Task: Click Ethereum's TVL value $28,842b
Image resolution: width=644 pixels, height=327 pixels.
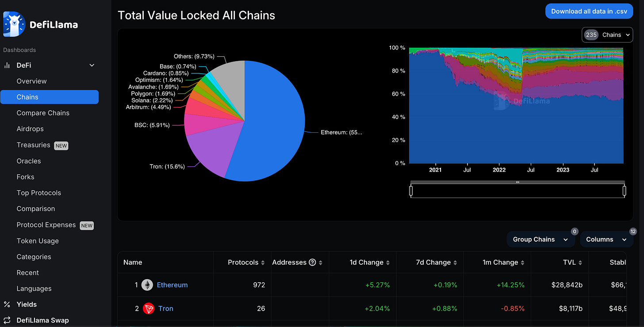Action: tap(567, 285)
